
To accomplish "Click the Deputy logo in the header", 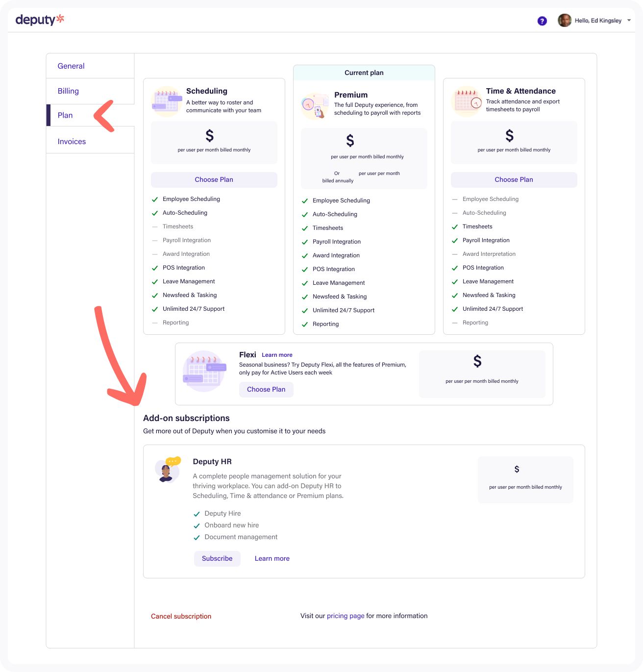I will (39, 20).
